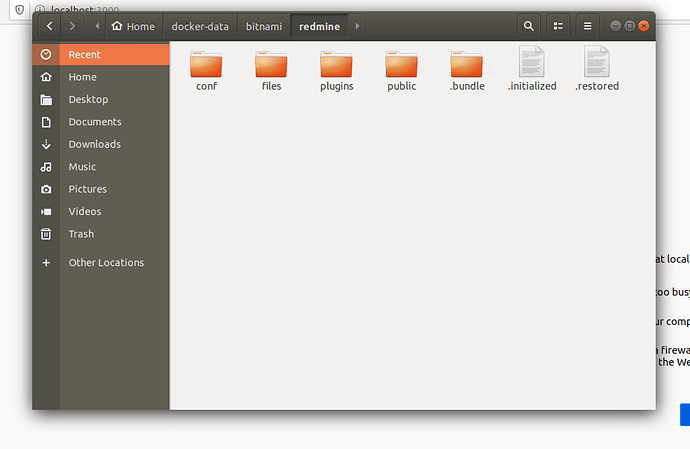The image size is (690, 449).
Task: Go back with the left arrow button
Action: pos(50,26)
